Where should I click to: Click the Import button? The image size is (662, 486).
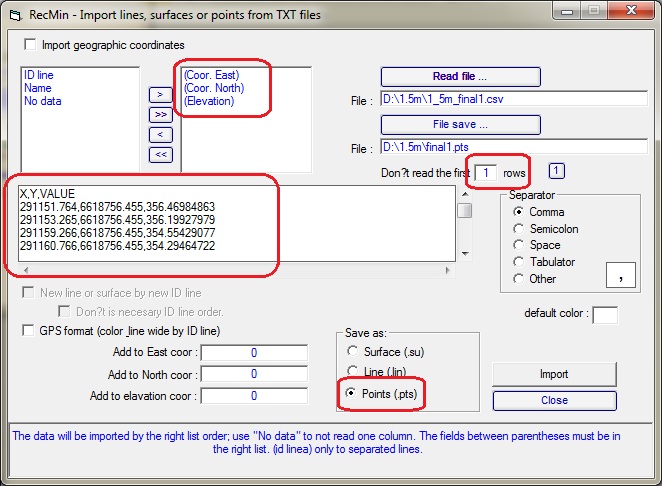click(554, 374)
